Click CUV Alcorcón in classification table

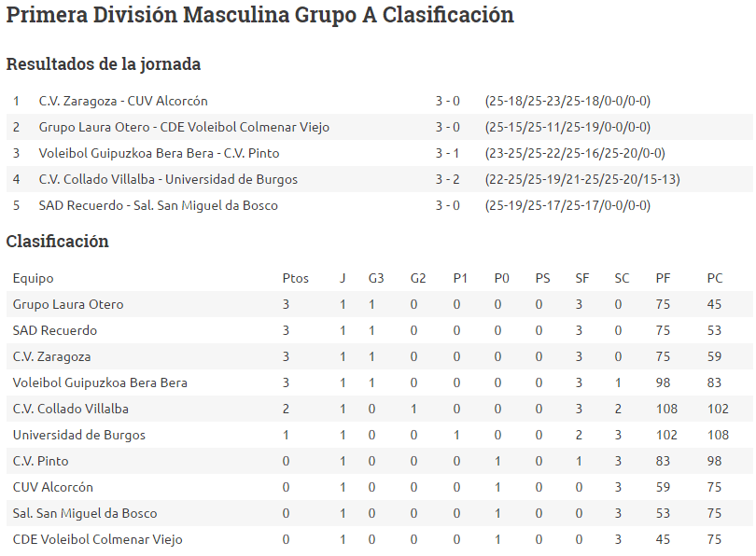coord(52,487)
